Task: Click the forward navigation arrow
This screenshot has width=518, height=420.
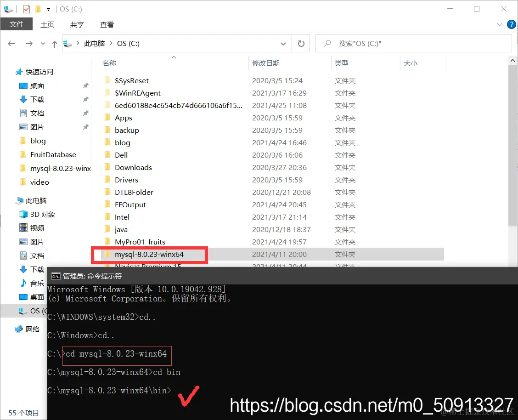Action: tap(29, 44)
